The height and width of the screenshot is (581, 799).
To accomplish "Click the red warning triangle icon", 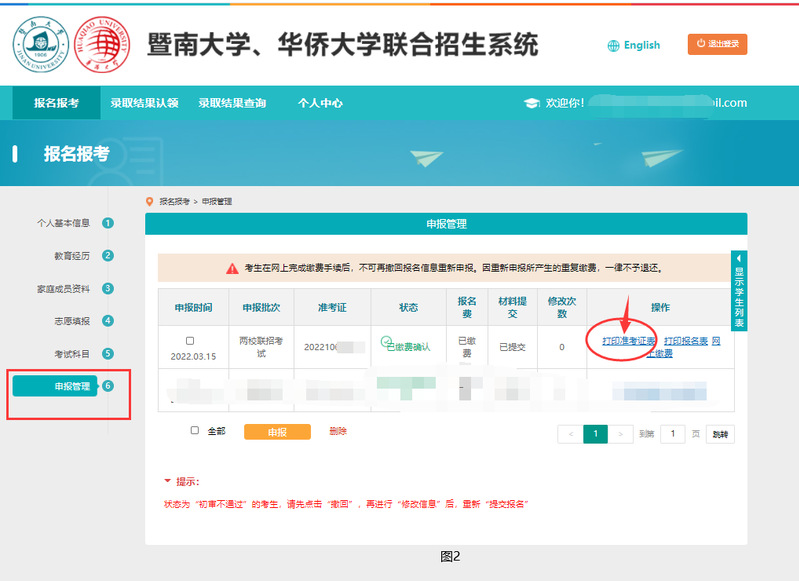I will point(232,268).
